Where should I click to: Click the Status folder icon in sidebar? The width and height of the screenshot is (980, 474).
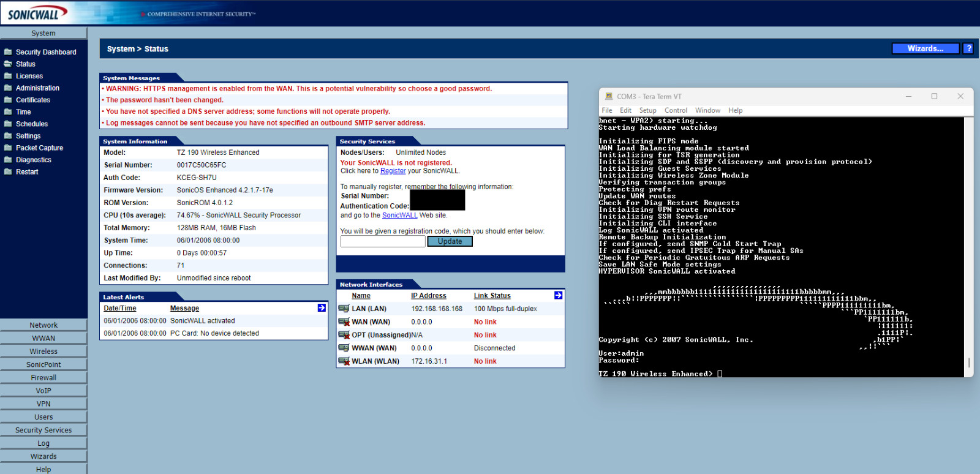(x=8, y=64)
